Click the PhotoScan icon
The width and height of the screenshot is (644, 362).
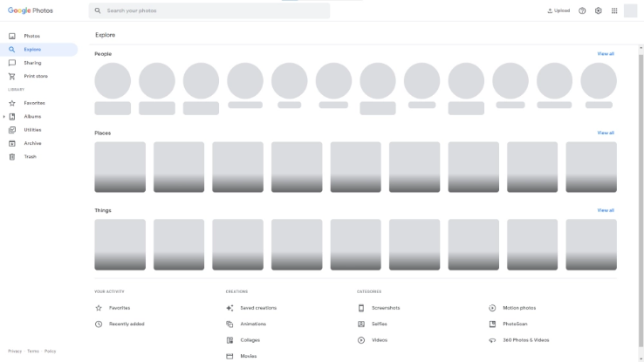(492, 324)
